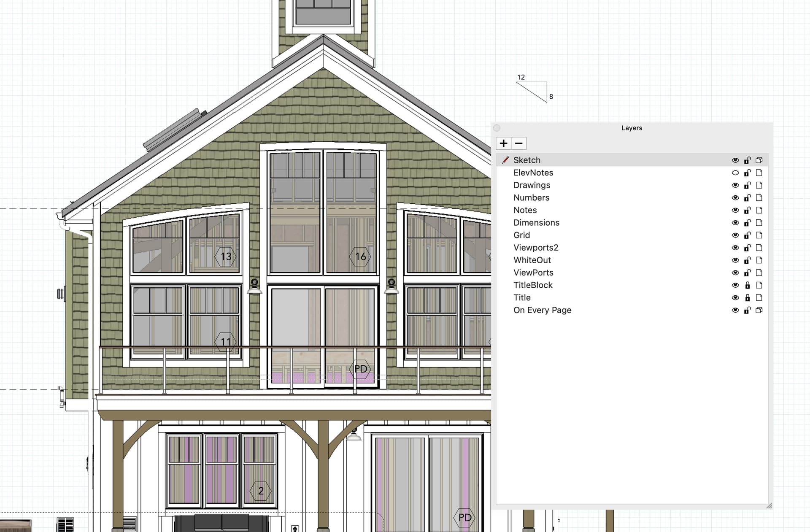
Task: Click the red pencil icon marking Sketch as active
Action: tap(505, 160)
